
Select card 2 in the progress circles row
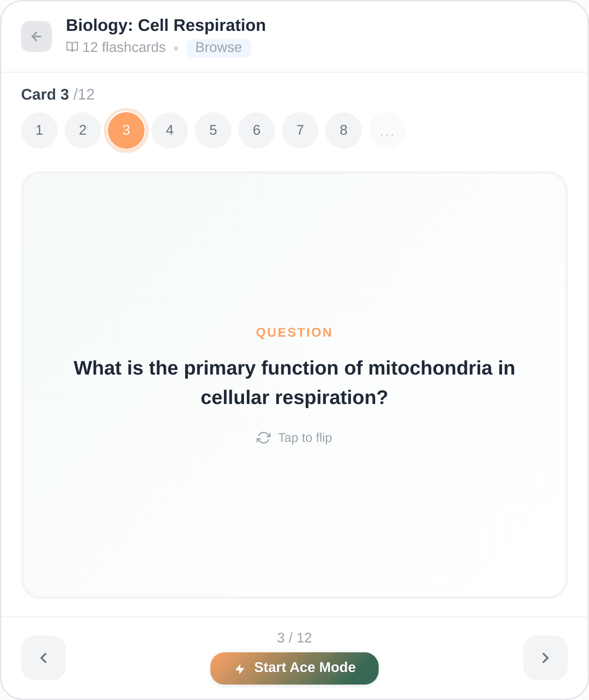[83, 130]
